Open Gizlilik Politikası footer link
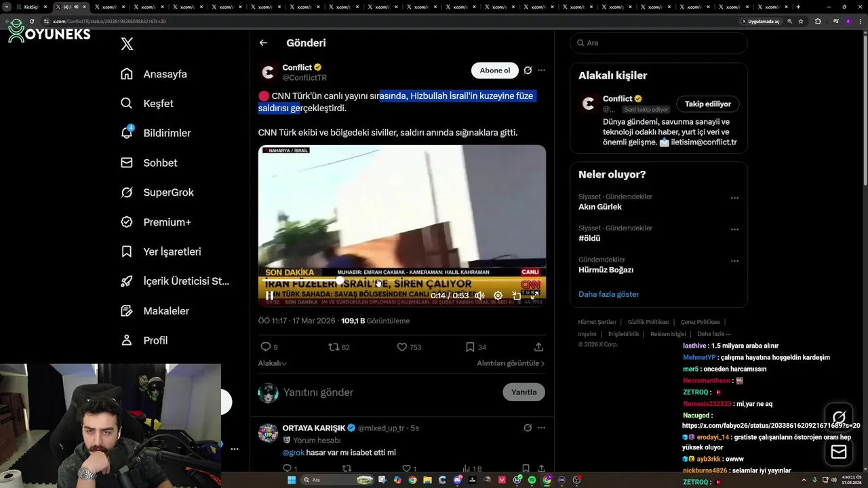 coord(648,322)
